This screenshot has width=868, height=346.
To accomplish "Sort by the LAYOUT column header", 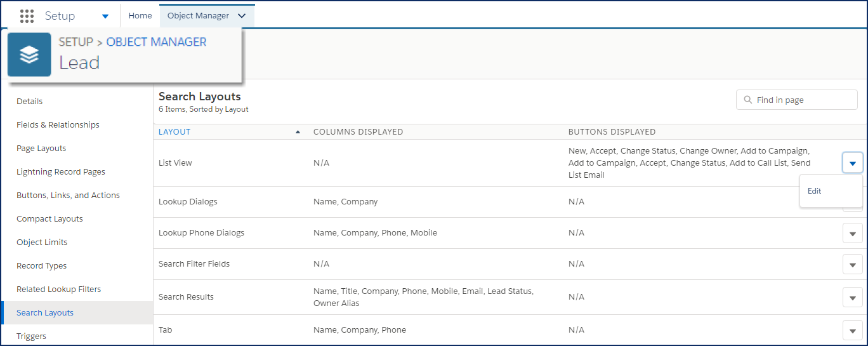I will [x=174, y=132].
